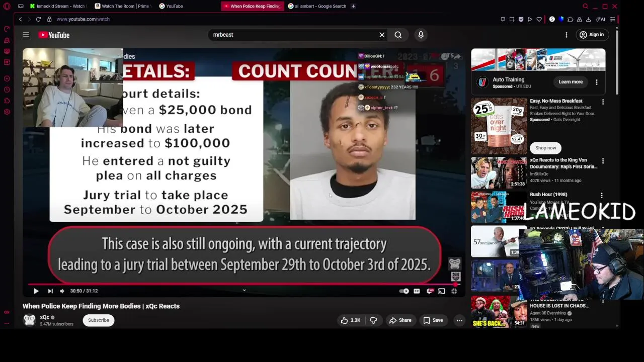Open options for King Von documentary video
The height and width of the screenshot is (362, 644).
[603, 161]
